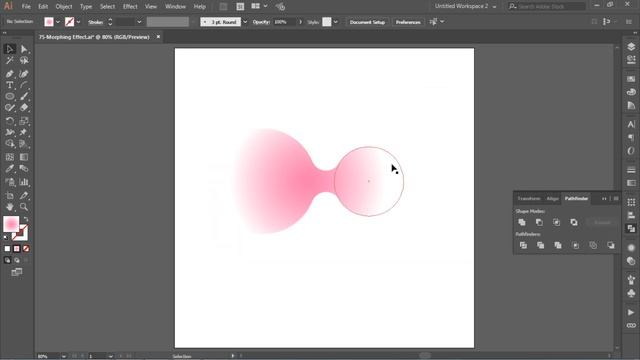
Task: Collapse Pathfinder panel with double arrows
Action: (x=604, y=199)
